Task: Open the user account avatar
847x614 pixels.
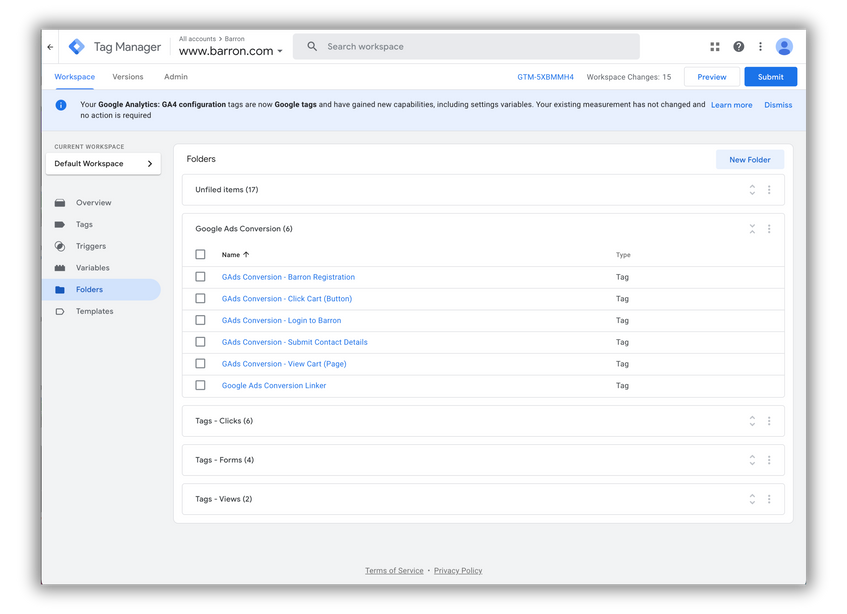Action: 784,47
